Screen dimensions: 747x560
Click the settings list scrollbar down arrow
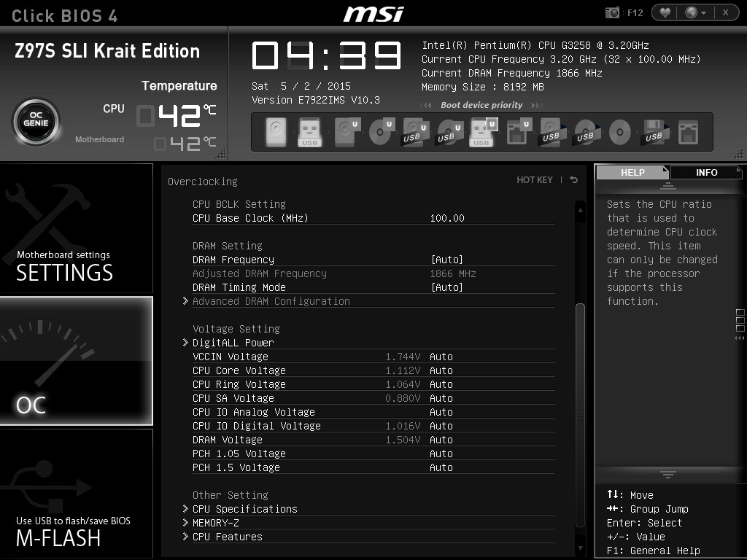coord(580,548)
